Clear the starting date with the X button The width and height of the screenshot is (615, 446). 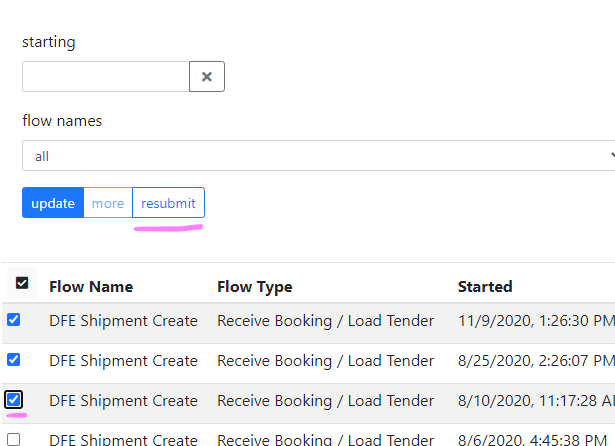pyautogui.click(x=207, y=76)
